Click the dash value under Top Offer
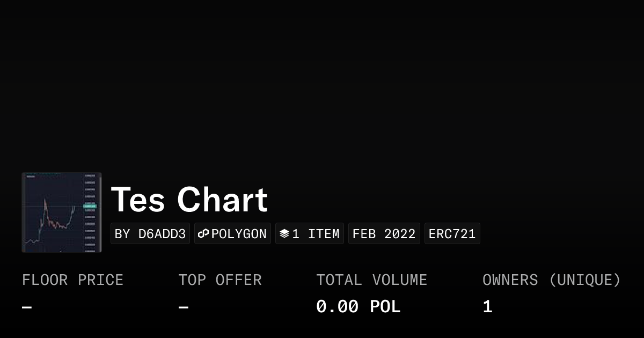Screen dimensions: 644x338 [x=184, y=307]
